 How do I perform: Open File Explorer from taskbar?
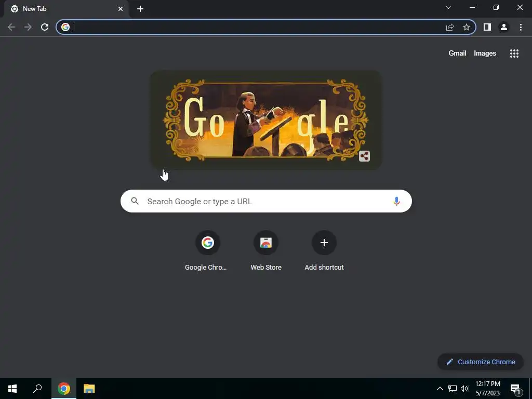click(89, 389)
